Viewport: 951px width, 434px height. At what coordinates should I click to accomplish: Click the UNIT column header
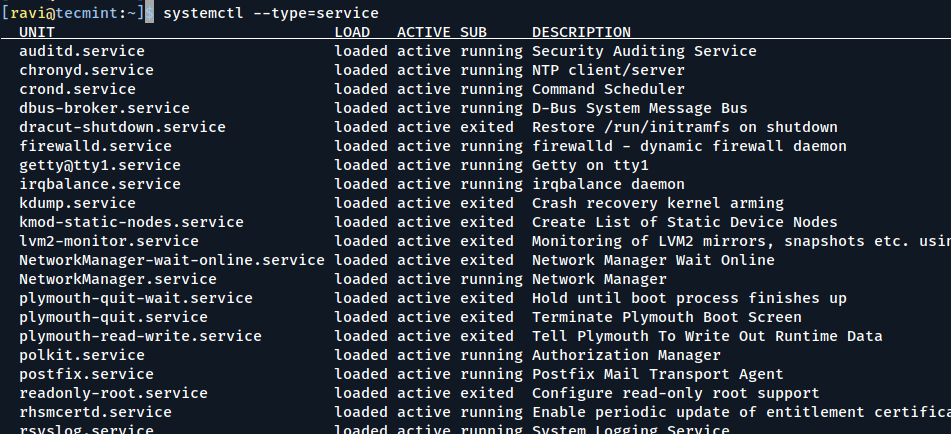click(x=37, y=33)
